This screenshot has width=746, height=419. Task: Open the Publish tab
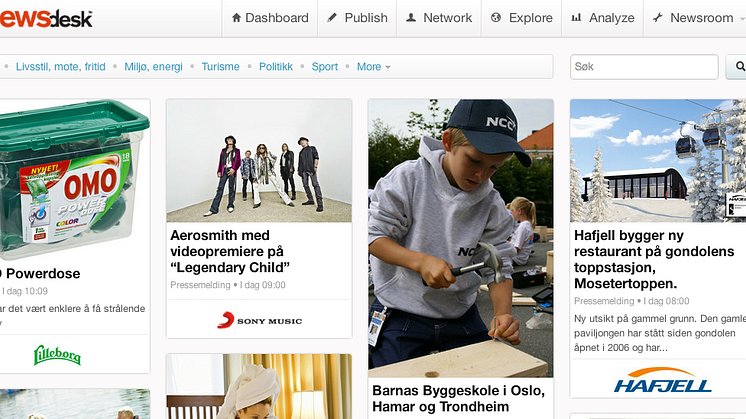357,18
